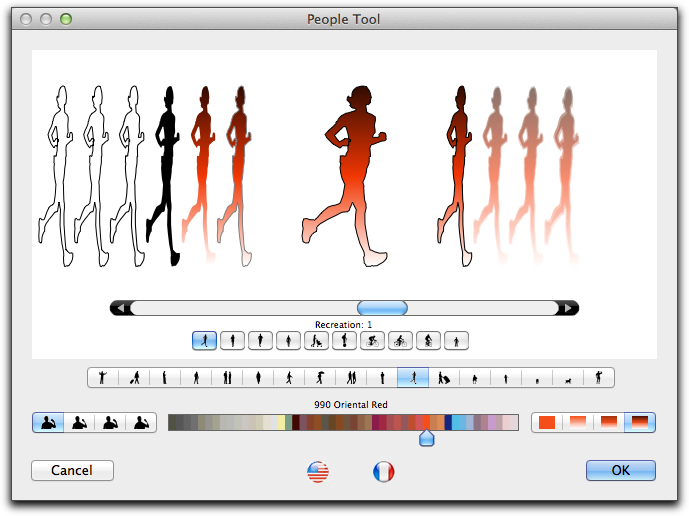
Task: Pick the bright sky-blue swatch
Action: (456, 422)
